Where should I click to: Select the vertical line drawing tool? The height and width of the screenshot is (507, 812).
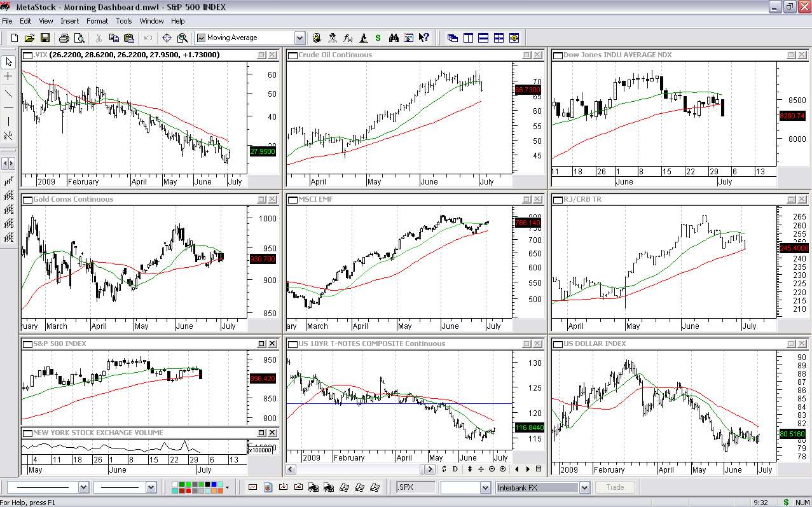coord(8,121)
